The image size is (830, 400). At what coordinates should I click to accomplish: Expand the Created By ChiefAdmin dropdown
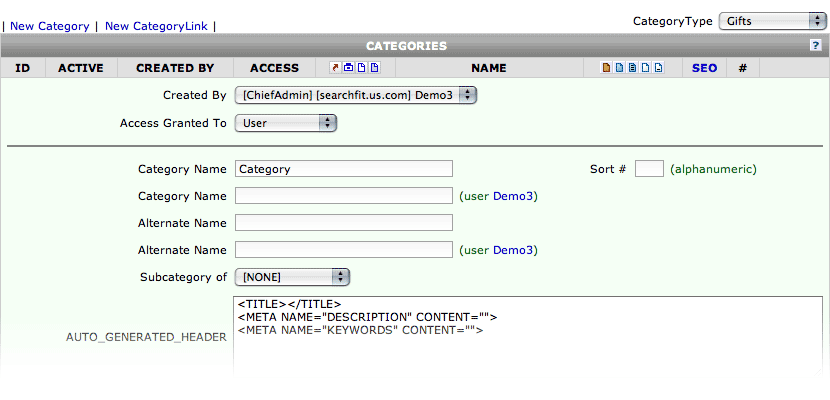point(356,95)
